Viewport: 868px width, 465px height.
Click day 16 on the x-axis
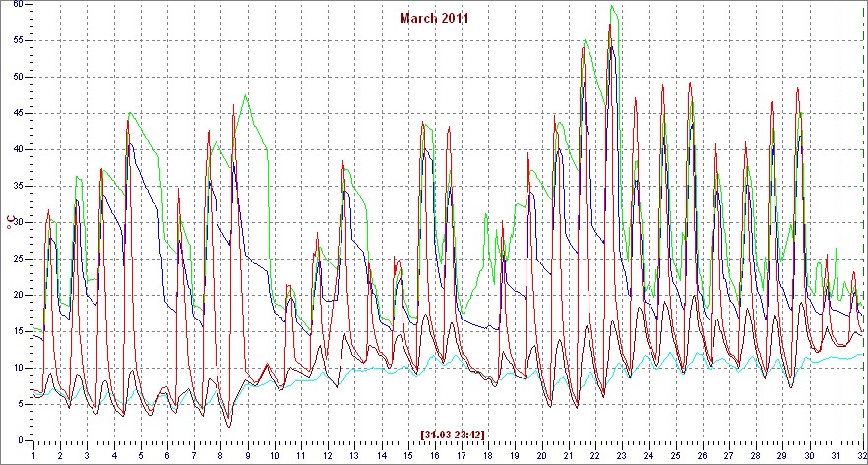click(435, 456)
